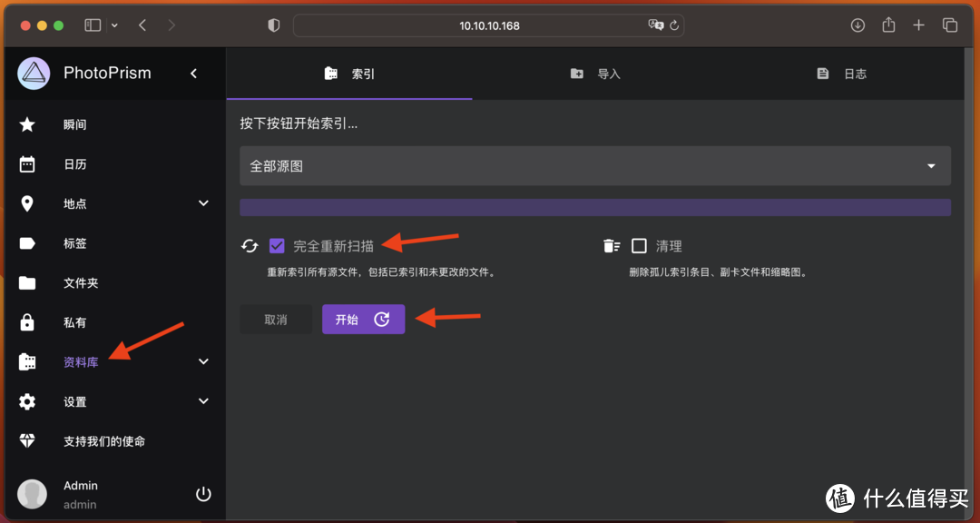Click the PhotoPrism logo icon
980x523 pixels.
point(34,74)
